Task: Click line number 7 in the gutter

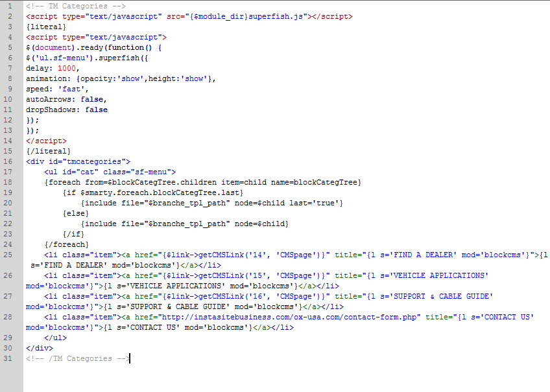Action: [x=10, y=68]
